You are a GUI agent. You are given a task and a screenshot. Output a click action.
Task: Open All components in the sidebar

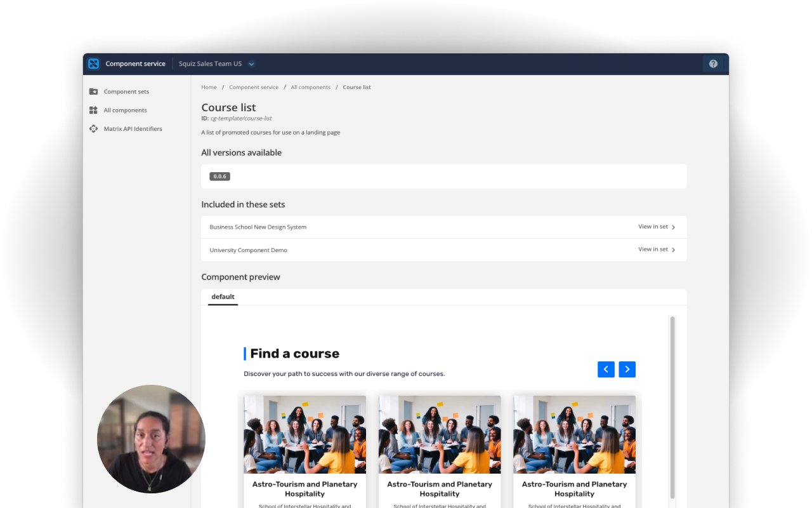pyautogui.click(x=125, y=110)
